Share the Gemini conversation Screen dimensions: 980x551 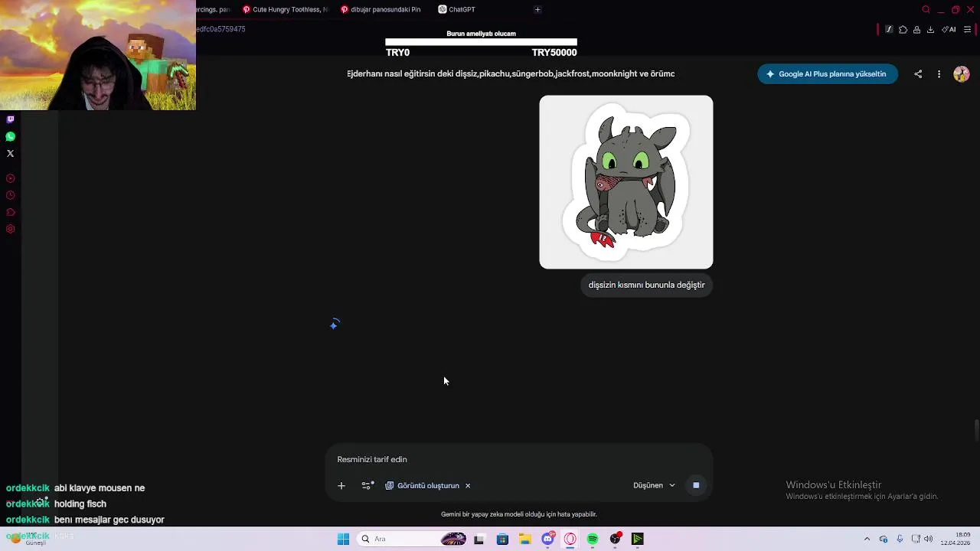pos(918,74)
